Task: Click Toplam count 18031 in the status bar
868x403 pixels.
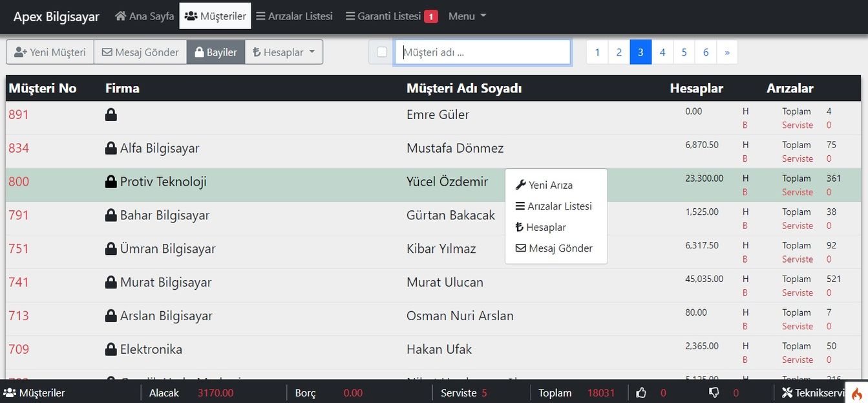Action: (601, 393)
